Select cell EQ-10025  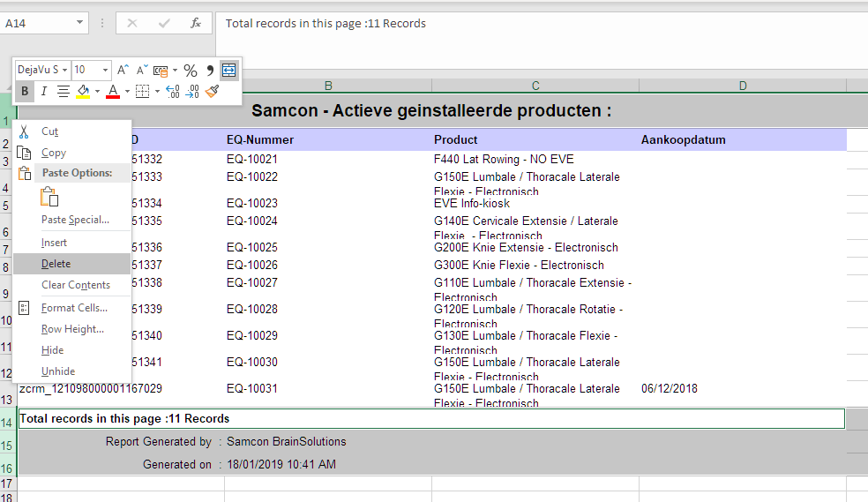(328, 247)
